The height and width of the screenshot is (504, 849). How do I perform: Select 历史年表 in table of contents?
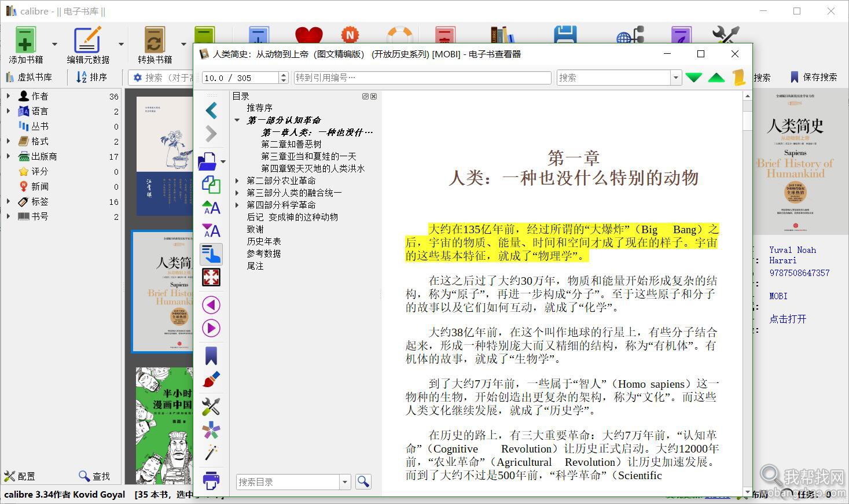pyautogui.click(x=264, y=241)
